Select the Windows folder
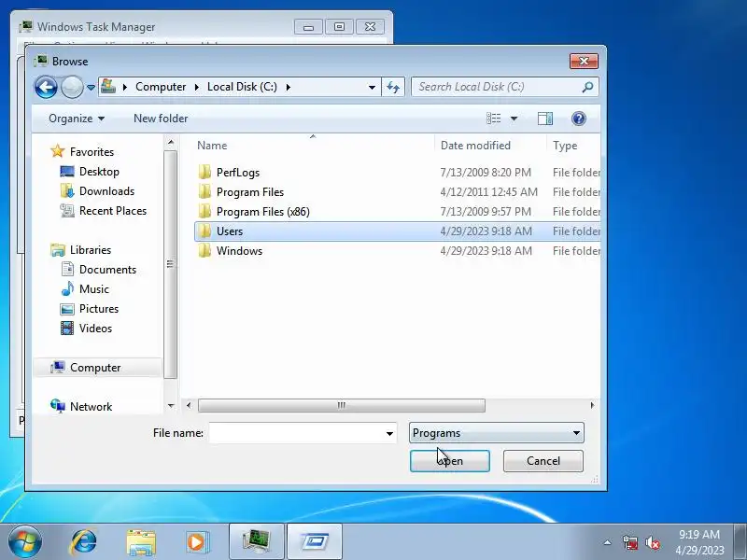 239,251
